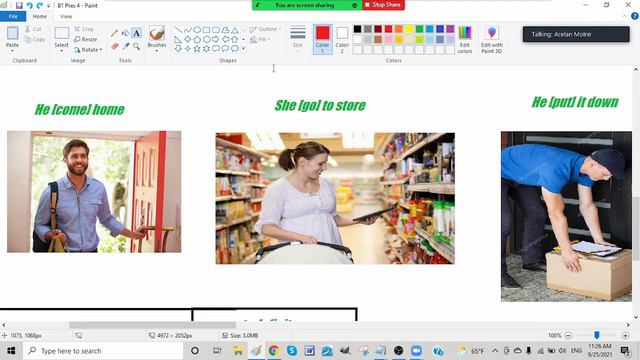Screen dimensions: 640x360
Task: Click the vertical scrollbar down arrow
Action: (x=636, y=317)
